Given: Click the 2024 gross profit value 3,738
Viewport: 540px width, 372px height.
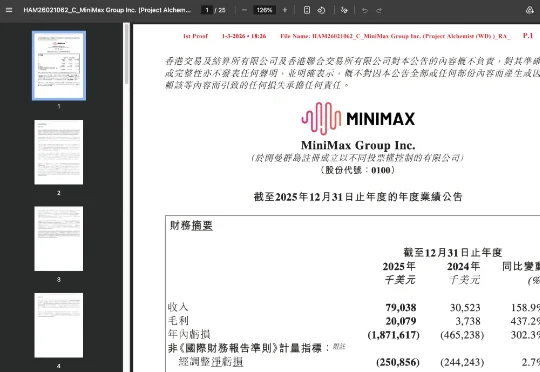Looking at the screenshot, I should (468, 321).
